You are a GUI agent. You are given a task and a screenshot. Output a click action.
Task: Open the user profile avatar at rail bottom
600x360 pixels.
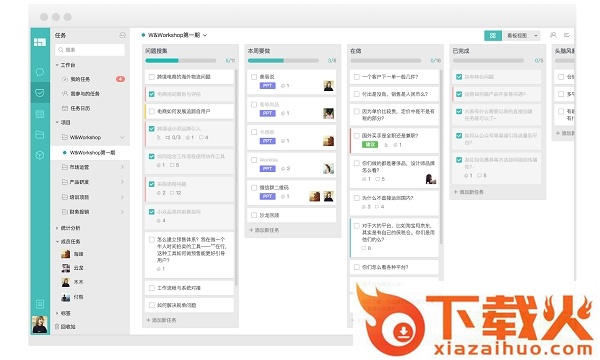pos(40,324)
